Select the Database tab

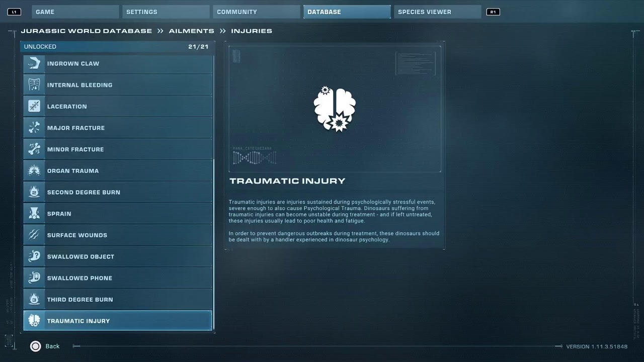click(x=347, y=12)
